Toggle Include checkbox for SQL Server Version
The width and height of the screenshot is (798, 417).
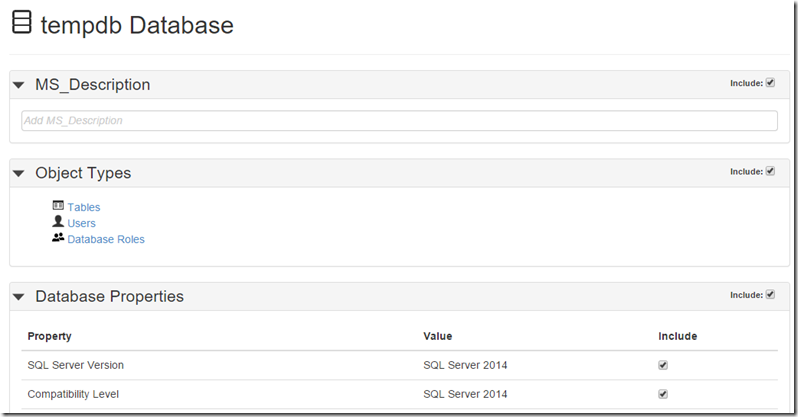coord(663,365)
